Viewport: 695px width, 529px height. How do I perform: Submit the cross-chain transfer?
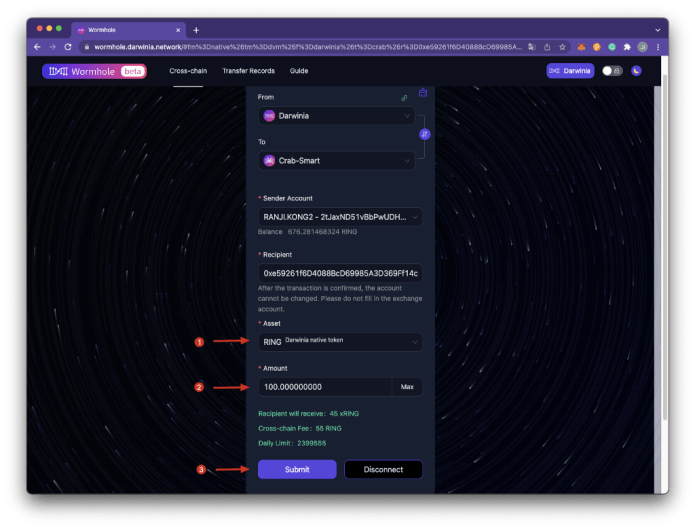click(x=297, y=469)
